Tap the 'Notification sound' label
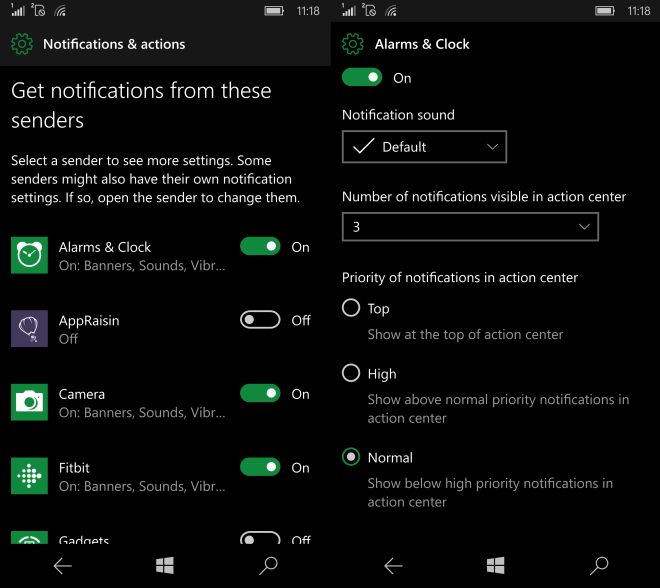 coord(398,115)
